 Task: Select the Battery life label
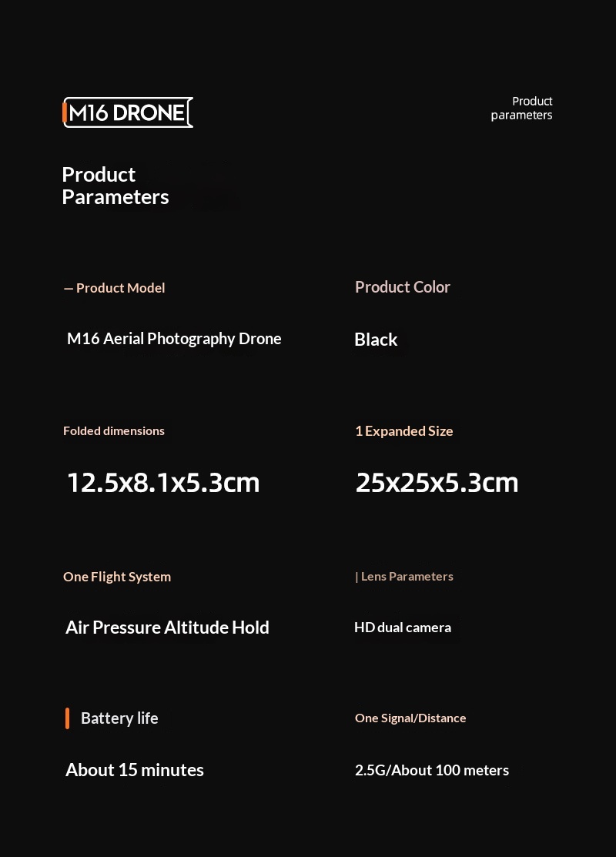tap(119, 718)
